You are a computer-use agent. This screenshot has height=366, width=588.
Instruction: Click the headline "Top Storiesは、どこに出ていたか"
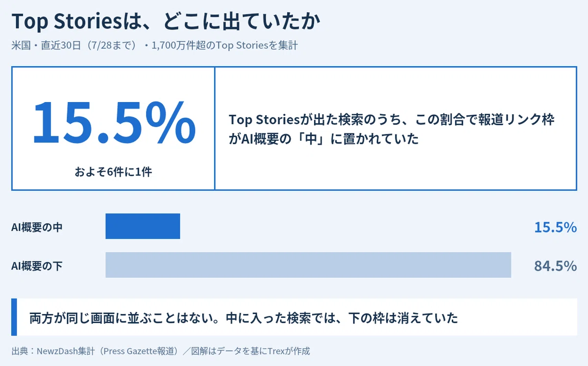point(166,21)
